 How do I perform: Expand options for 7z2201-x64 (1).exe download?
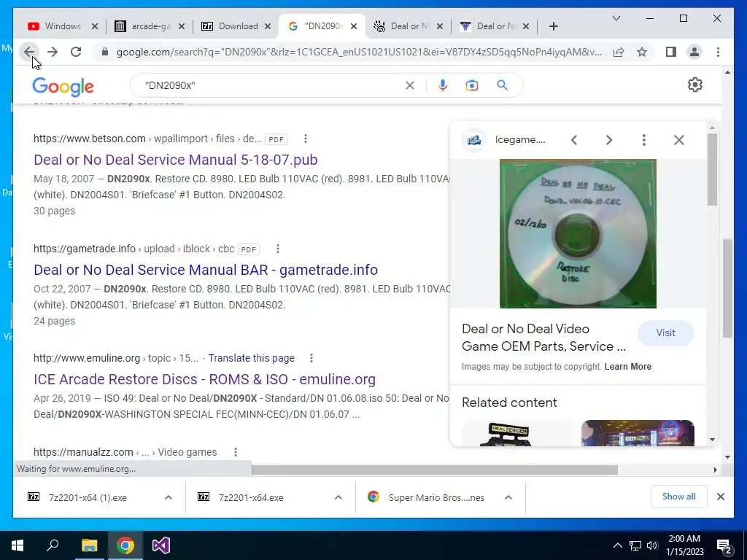pyautogui.click(x=169, y=497)
